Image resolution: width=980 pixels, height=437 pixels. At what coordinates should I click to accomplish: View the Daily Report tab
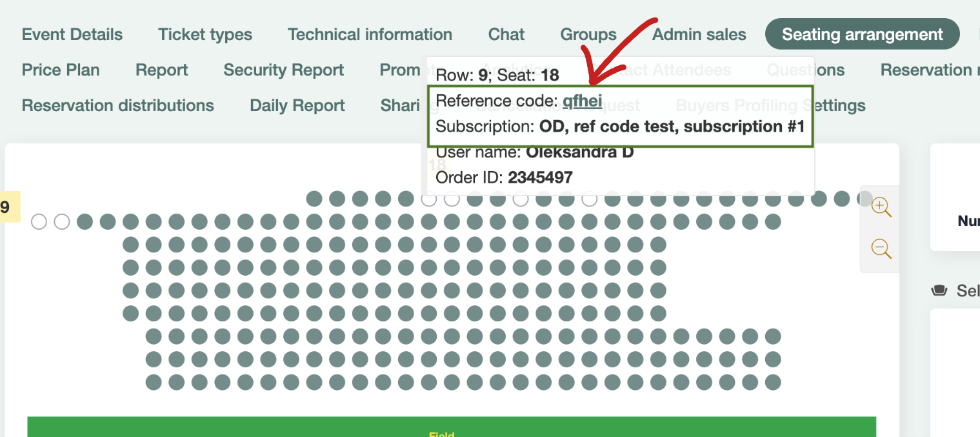click(297, 105)
